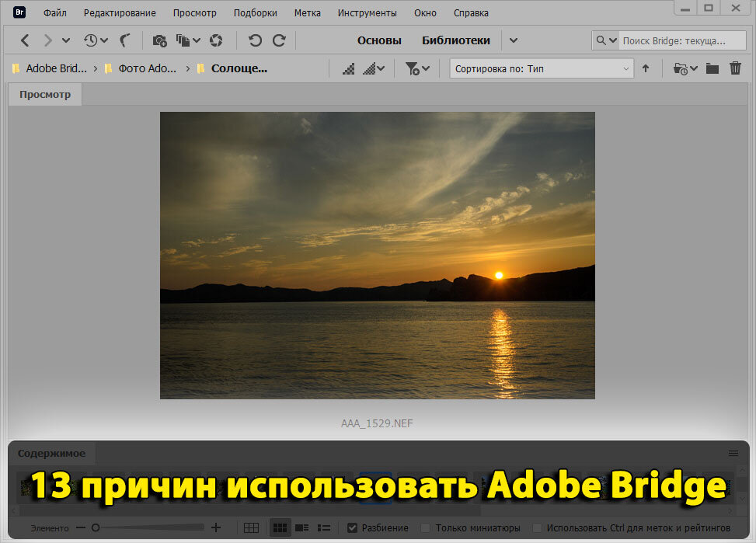Increase thumbnail size plus button
Viewport: 756px width, 543px height.
pyautogui.click(x=216, y=527)
